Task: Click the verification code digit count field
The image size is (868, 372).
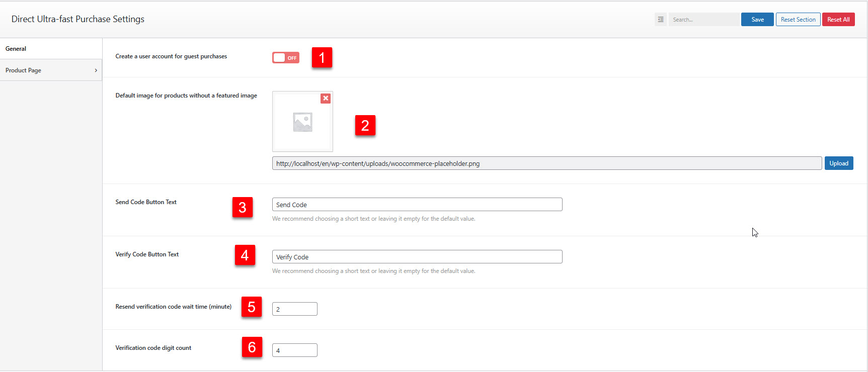Action: pos(294,350)
